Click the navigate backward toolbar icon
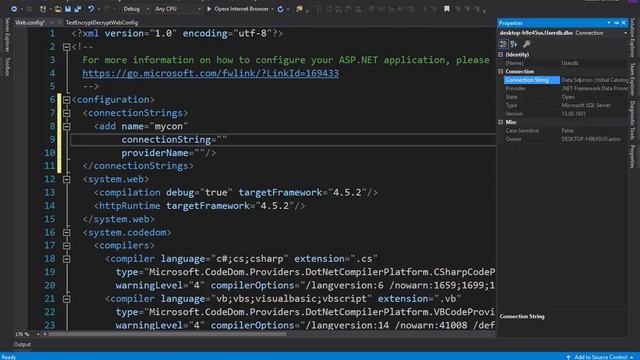The width and height of the screenshot is (640, 360). (x=14, y=9)
